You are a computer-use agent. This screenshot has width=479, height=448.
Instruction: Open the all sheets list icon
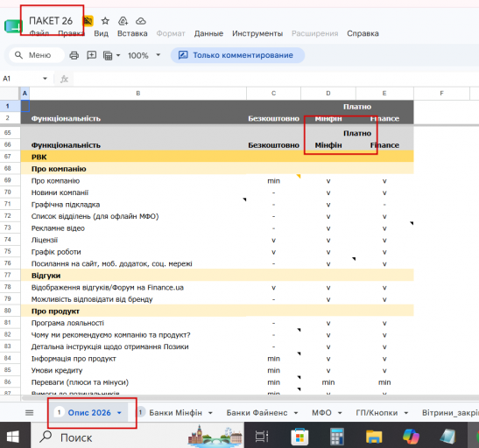tap(29, 413)
